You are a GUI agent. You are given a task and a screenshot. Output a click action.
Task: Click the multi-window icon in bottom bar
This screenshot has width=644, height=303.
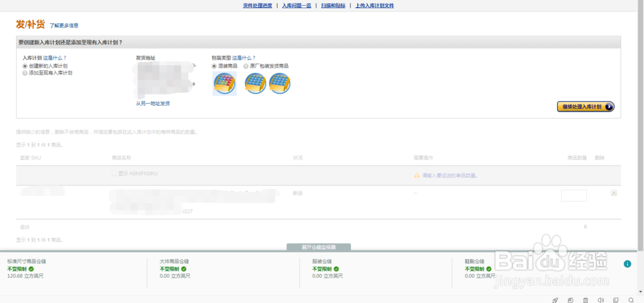coord(616,300)
